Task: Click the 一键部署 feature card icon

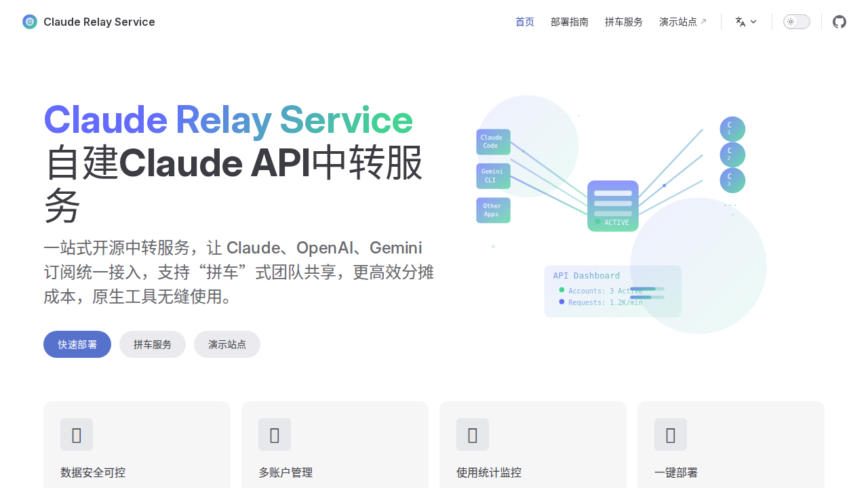Action: point(671,434)
